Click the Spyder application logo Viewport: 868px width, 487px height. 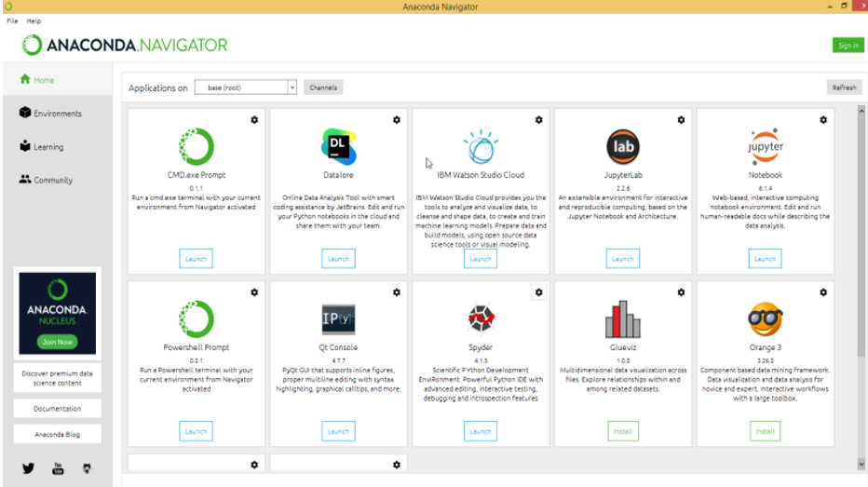point(481,319)
